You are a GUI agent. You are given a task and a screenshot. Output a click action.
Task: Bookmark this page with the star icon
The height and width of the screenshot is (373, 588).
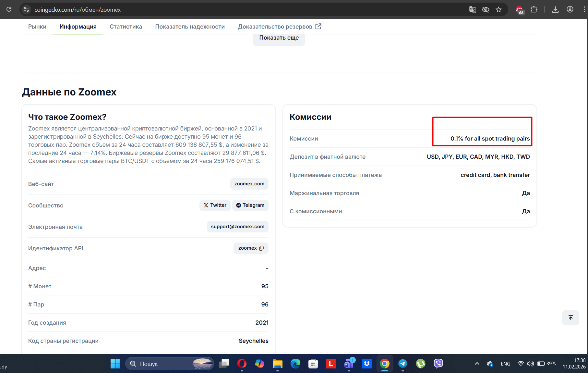tap(499, 9)
